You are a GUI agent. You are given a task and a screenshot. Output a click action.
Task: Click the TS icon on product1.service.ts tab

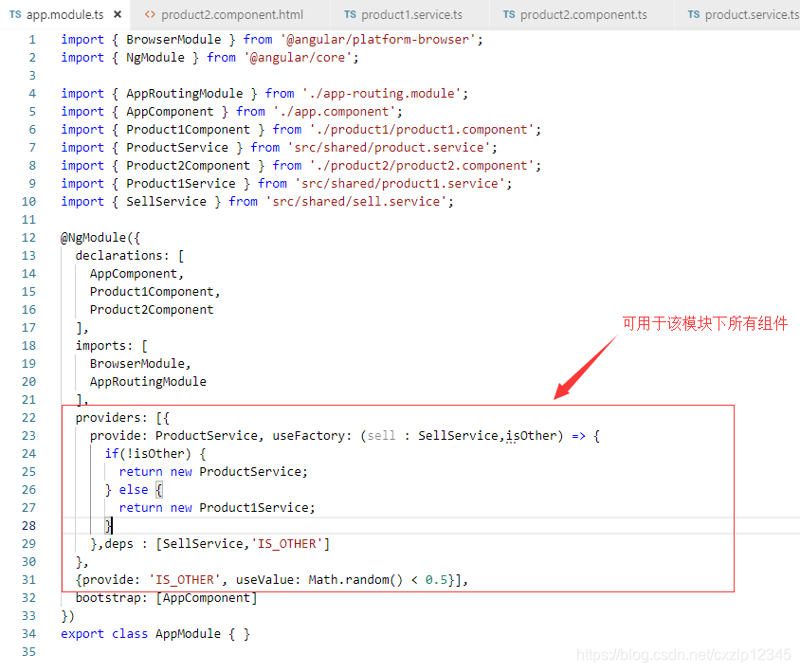click(350, 14)
